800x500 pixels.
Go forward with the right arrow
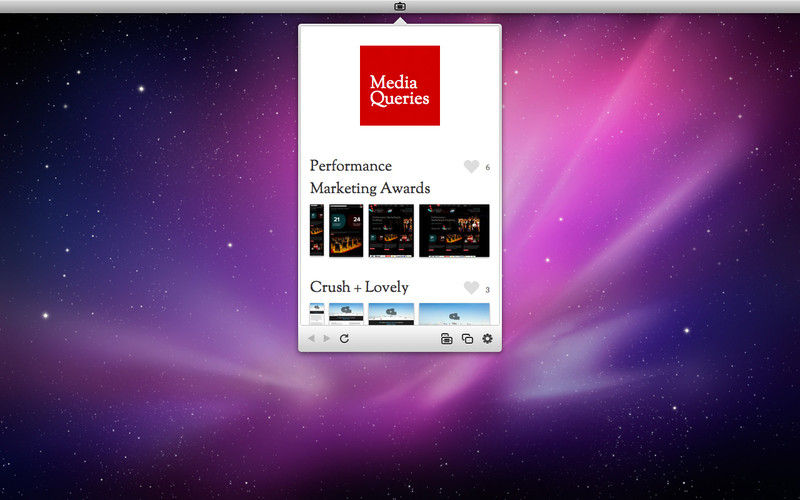tap(327, 339)
